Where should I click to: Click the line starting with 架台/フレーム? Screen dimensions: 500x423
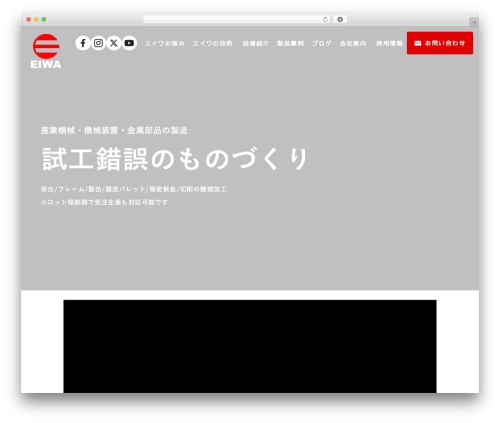click(134, 189)
